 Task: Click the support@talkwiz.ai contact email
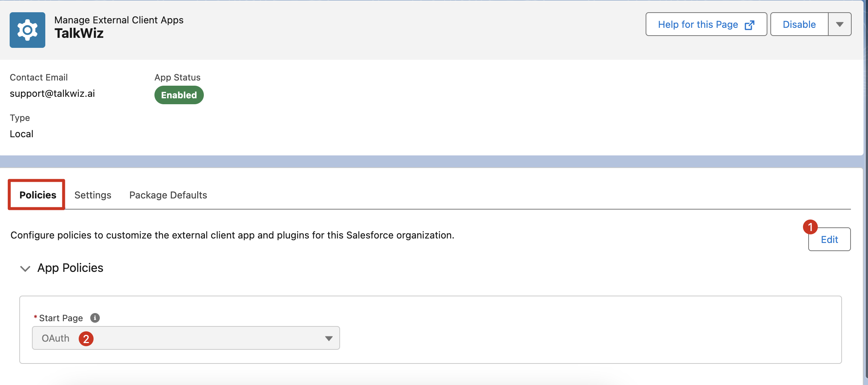(x=52, y=93)
